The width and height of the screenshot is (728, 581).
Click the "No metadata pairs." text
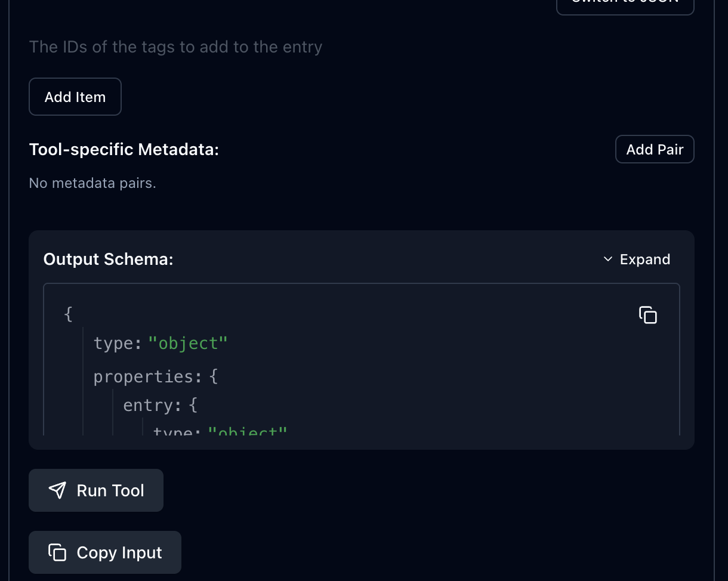coord(92,183)
